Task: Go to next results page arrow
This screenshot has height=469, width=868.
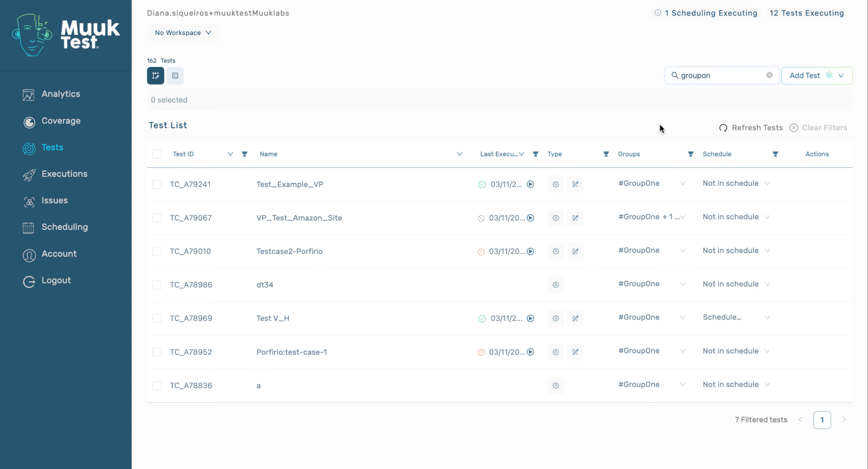Action: click(x=844, y=420)
